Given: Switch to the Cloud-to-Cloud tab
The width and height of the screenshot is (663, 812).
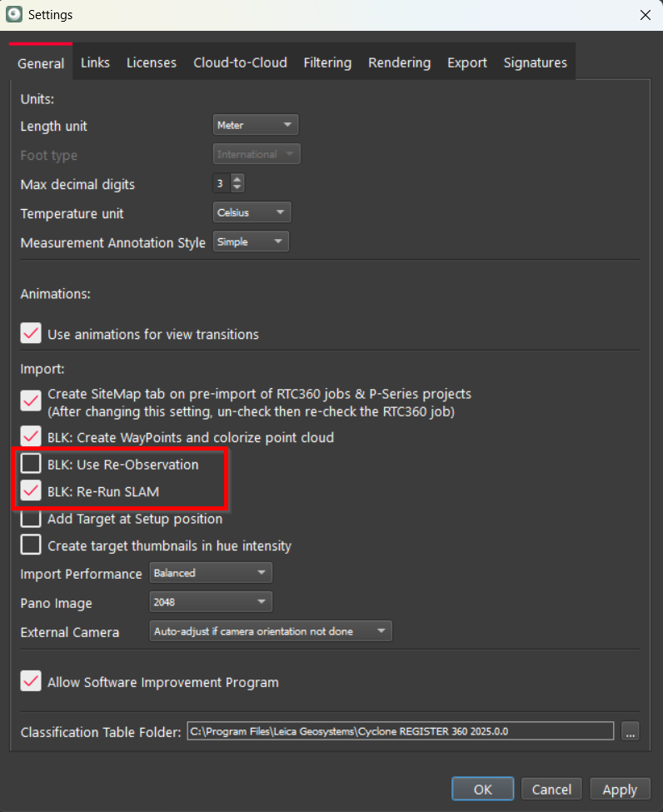Looking at the screenshot, I should point(240,62).
